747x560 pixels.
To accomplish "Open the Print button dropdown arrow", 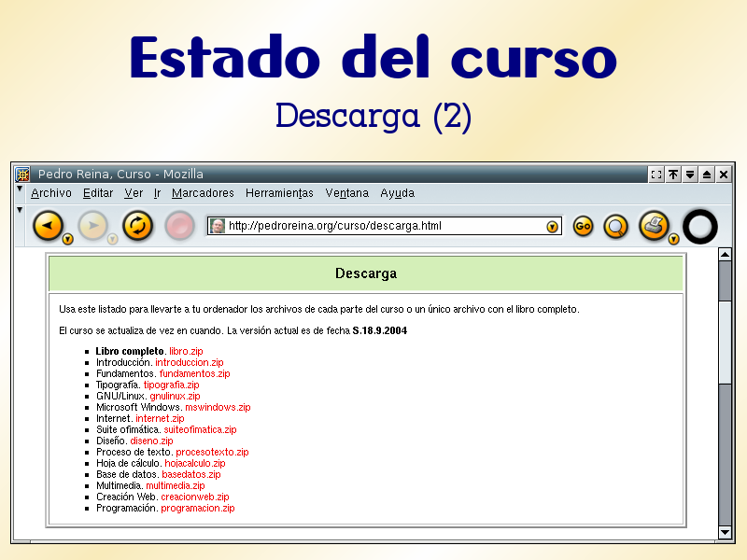I will [674, 240].
